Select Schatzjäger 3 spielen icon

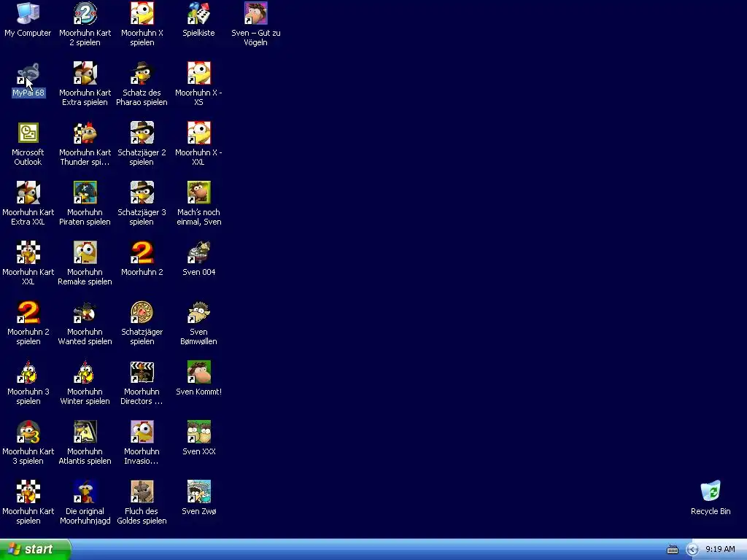pos(142,192)
